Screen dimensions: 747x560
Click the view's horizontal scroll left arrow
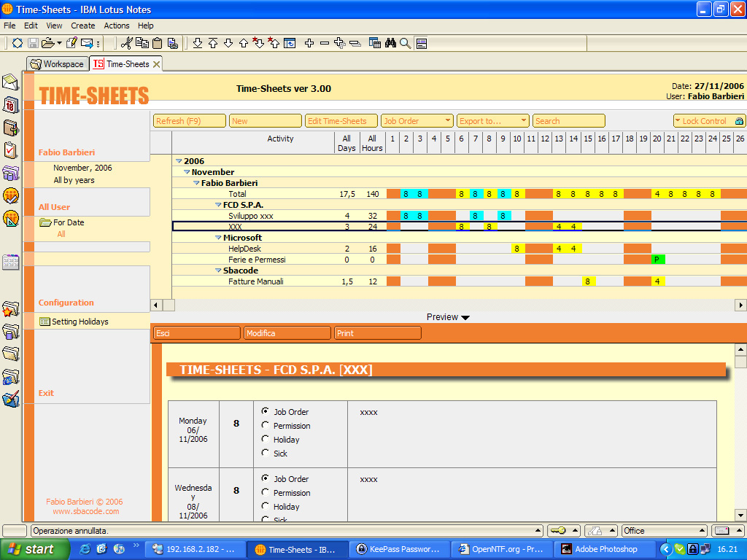click(156, 305)
